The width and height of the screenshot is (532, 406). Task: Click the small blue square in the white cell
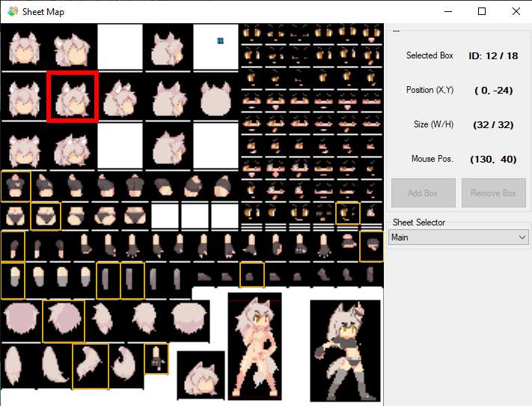point(220,40)
